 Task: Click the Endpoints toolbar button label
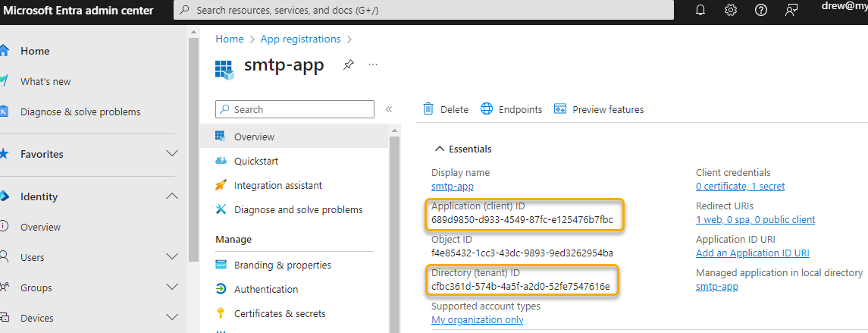(x=520, y=110)
